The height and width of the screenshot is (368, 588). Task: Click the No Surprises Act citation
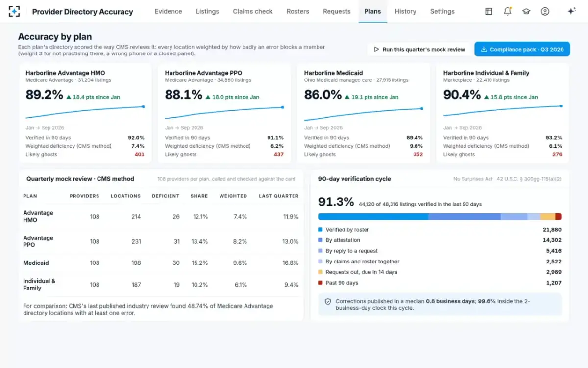(x=507, y=179)
